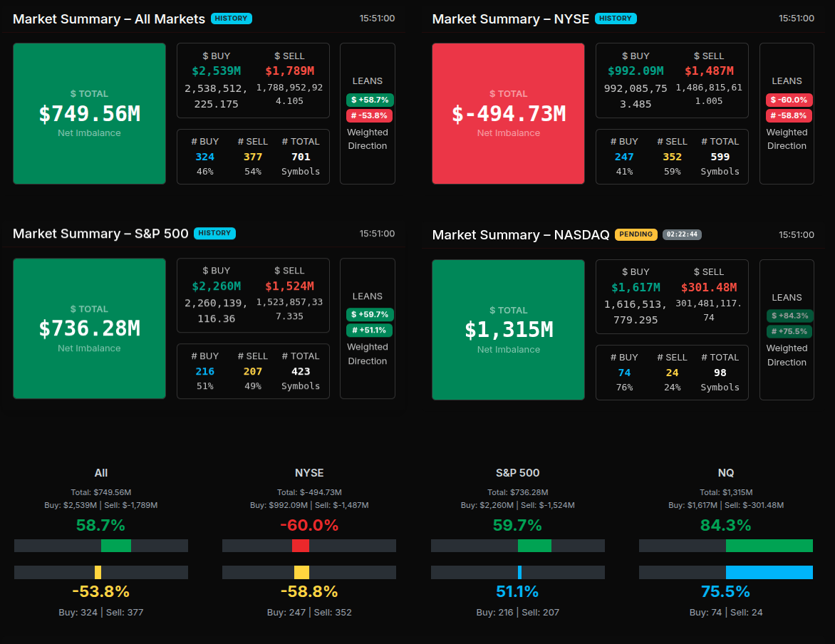
Task: Click the Market Summary – NASDAQ heading
Action: [x=520, y=234]
